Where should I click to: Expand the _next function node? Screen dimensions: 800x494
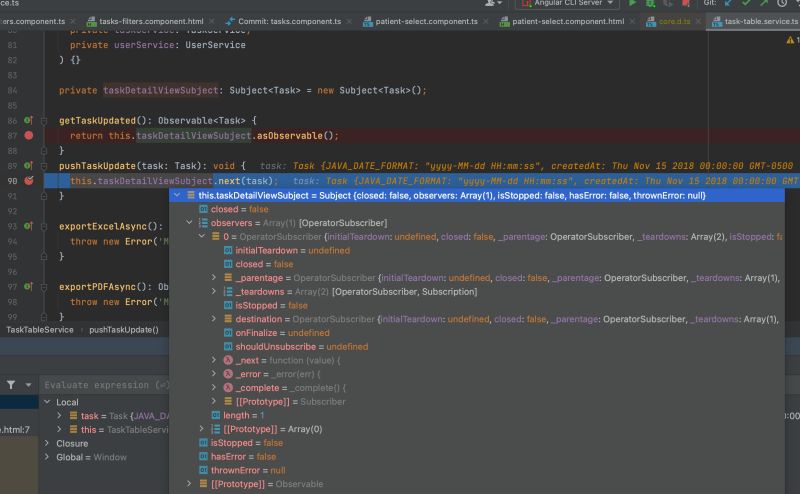[x=214, y=360]
